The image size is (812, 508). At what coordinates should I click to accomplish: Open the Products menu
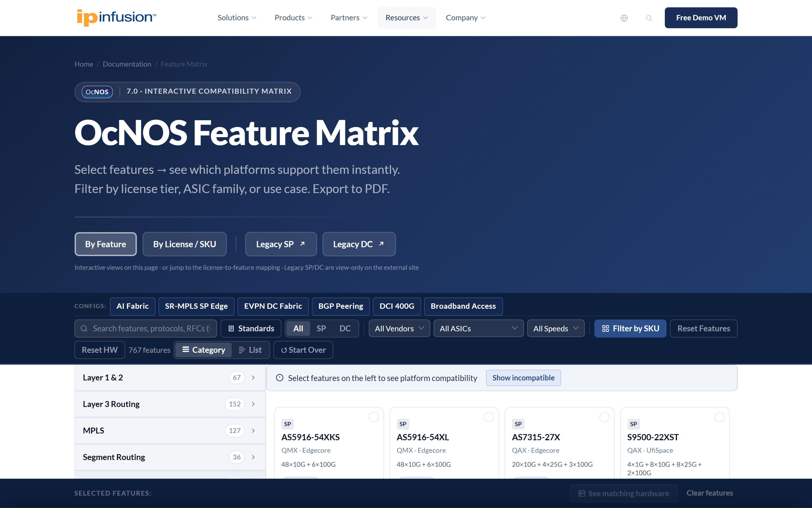click(293, 18)
